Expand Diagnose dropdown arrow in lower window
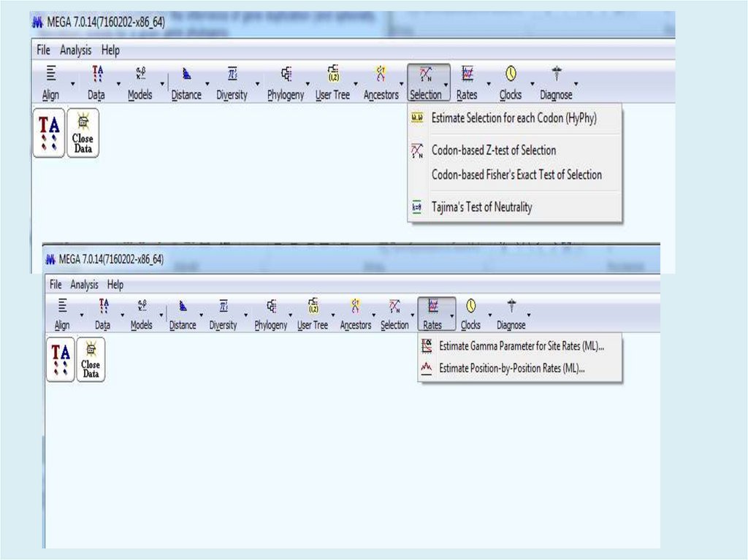748x560 pixels. (x=529, y=315)
